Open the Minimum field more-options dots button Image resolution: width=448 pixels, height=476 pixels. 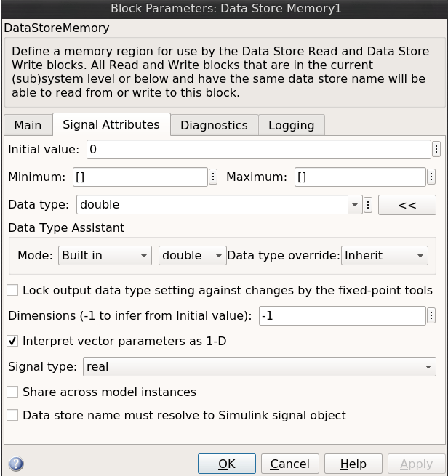pos(213,177)
